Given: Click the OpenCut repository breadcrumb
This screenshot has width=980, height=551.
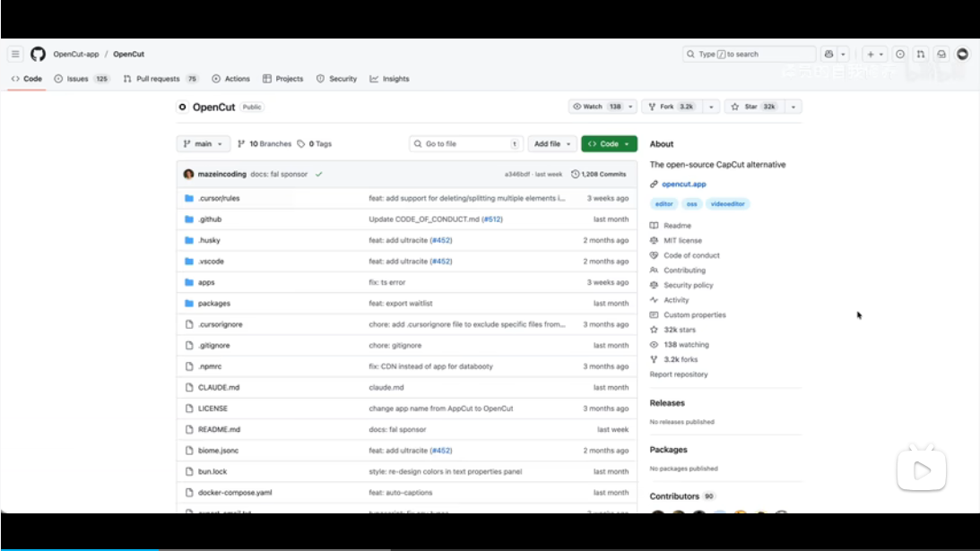Looking at the screenshot, I should click(x=129, y=55).
